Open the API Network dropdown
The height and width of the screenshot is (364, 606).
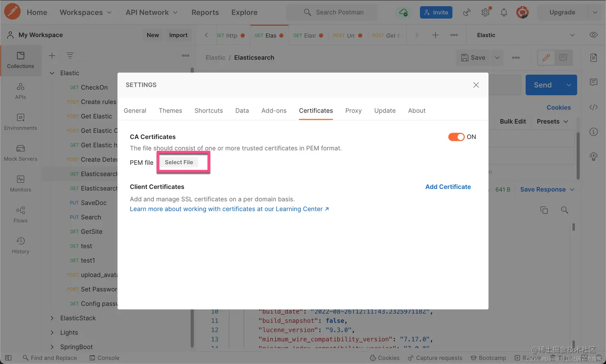[151, 12]
